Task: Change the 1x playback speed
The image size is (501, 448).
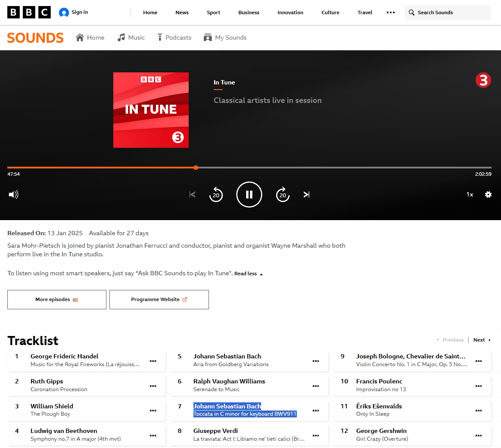Action: pos(470,195)
